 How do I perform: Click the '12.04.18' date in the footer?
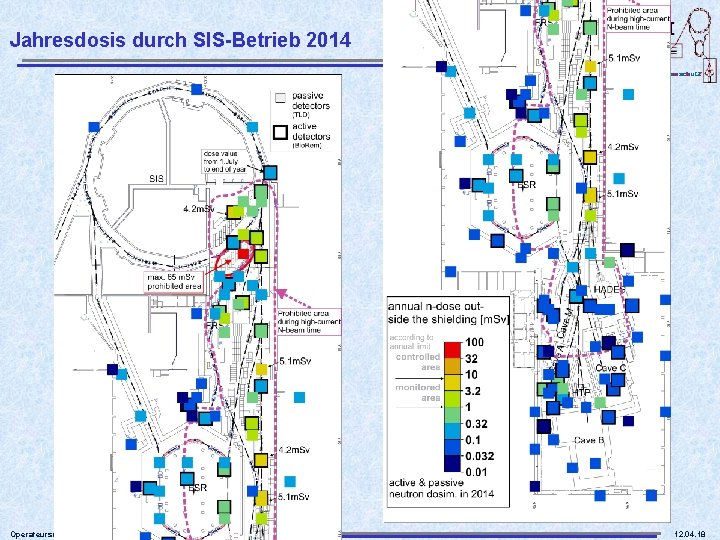pyautogui.click(x=690, y=534)
